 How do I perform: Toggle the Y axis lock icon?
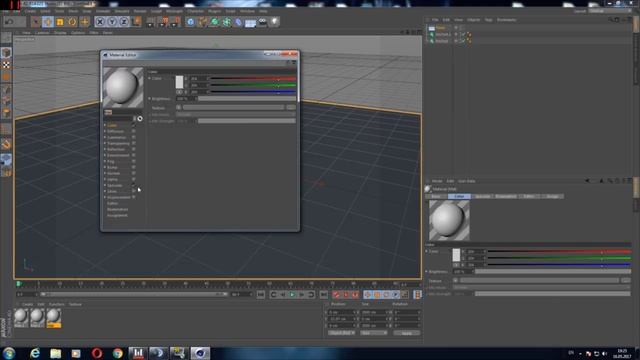tap(112, 22)
